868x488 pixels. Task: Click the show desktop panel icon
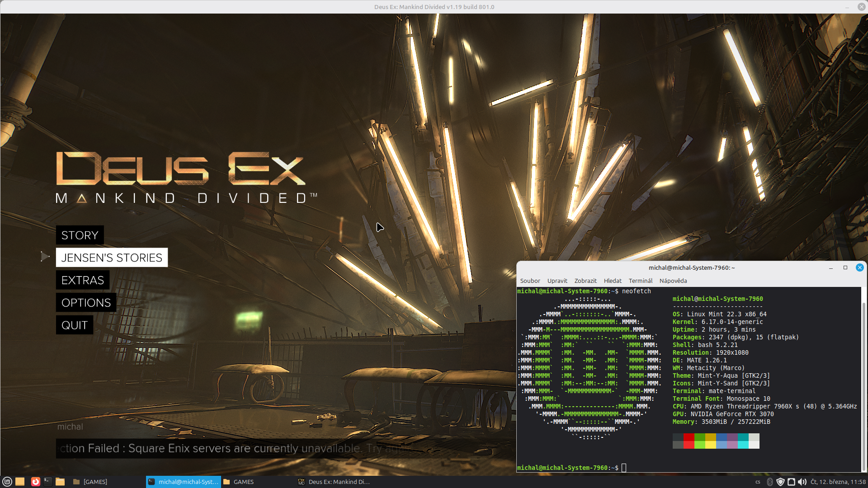20,482
